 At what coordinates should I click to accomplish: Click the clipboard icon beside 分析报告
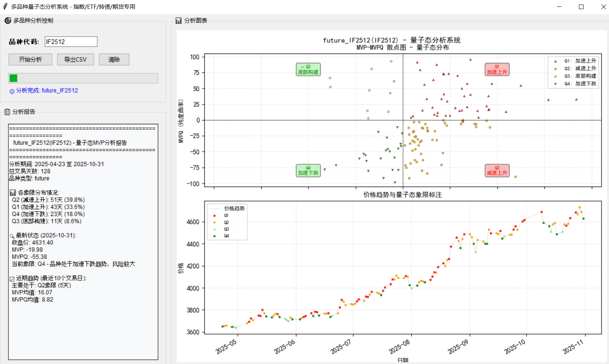tap(7, 112)
